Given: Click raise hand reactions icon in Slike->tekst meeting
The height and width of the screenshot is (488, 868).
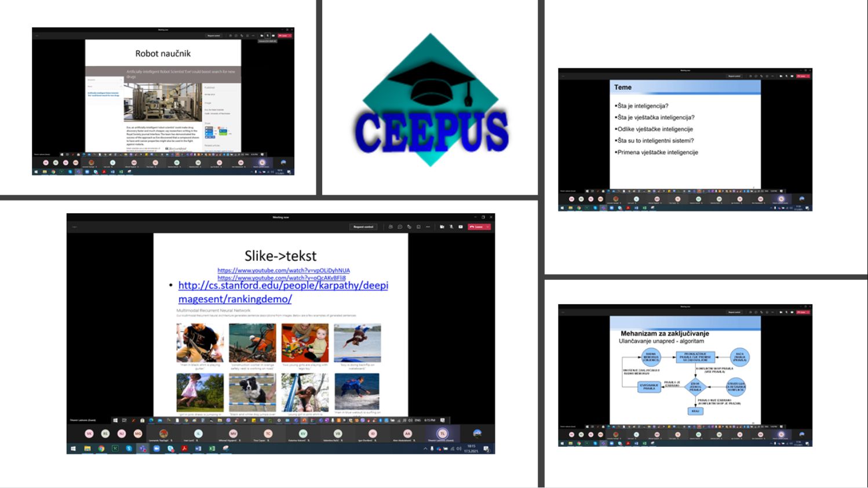Looking at the screenshot, I should coord(409,227).
